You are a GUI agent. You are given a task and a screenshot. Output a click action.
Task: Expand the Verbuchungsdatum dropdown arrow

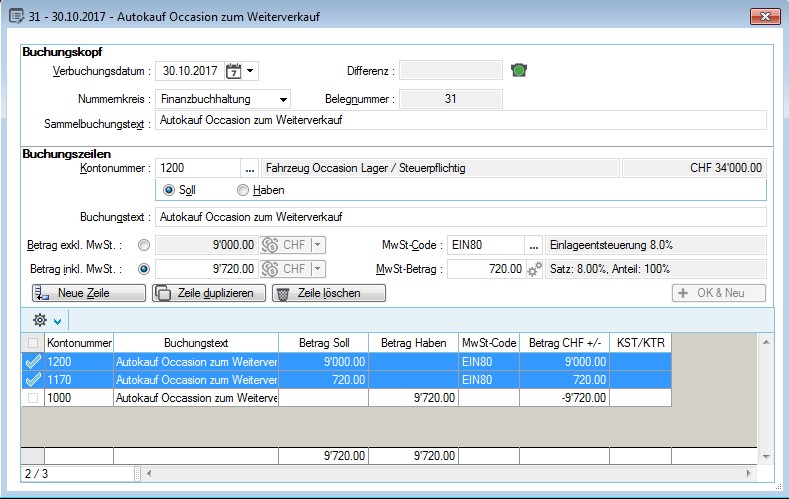click(x=250, y=71)
